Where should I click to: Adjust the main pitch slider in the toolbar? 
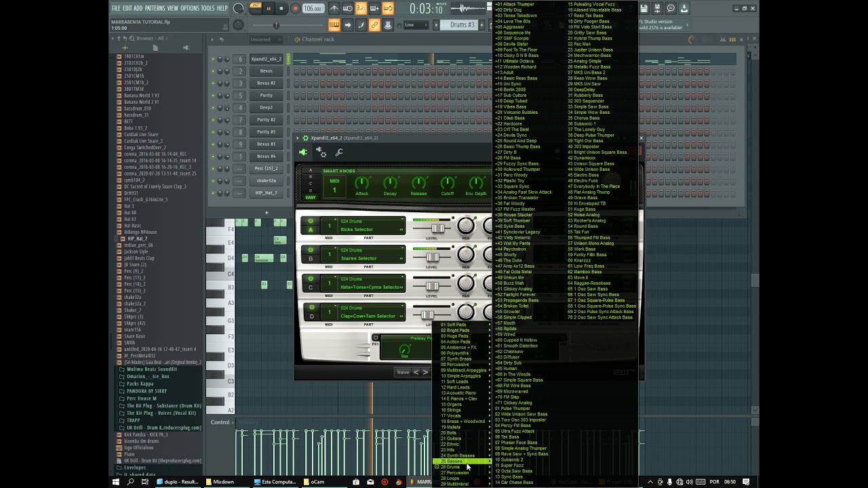tap(276, 25)
